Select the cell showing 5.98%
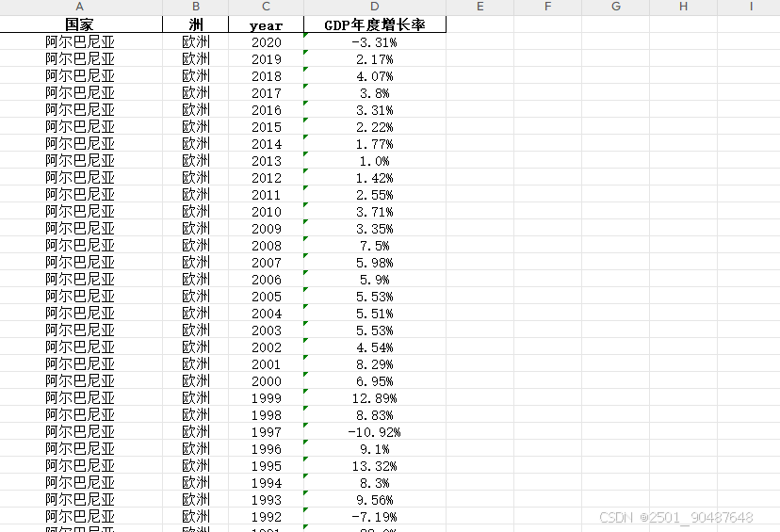The height and width of the screenshot is (532, 780). (x=375, y=263)
